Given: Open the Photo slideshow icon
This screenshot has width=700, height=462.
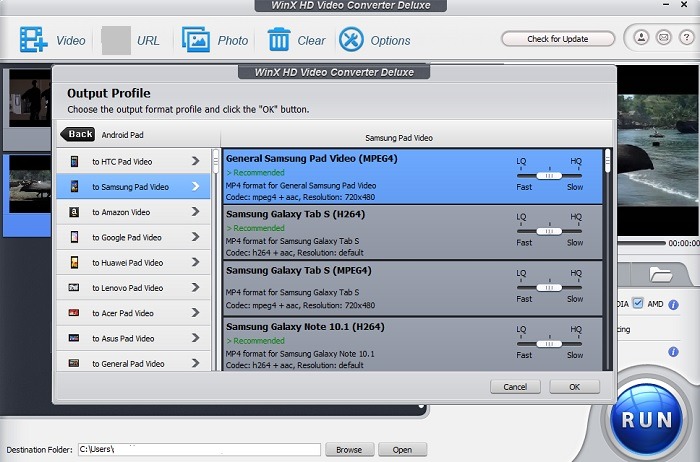Looking at the screenshot, I should (x=196, y=40).
